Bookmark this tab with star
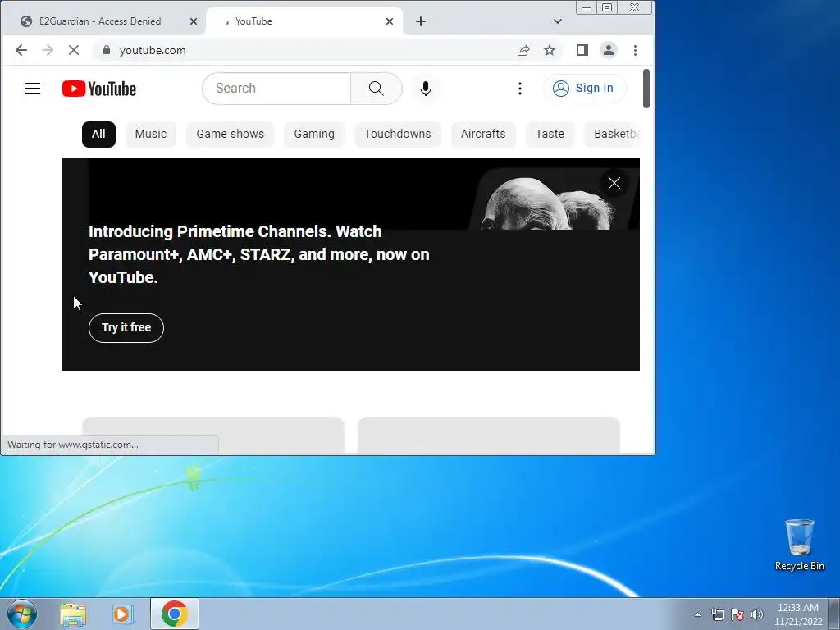 [550, 50]
